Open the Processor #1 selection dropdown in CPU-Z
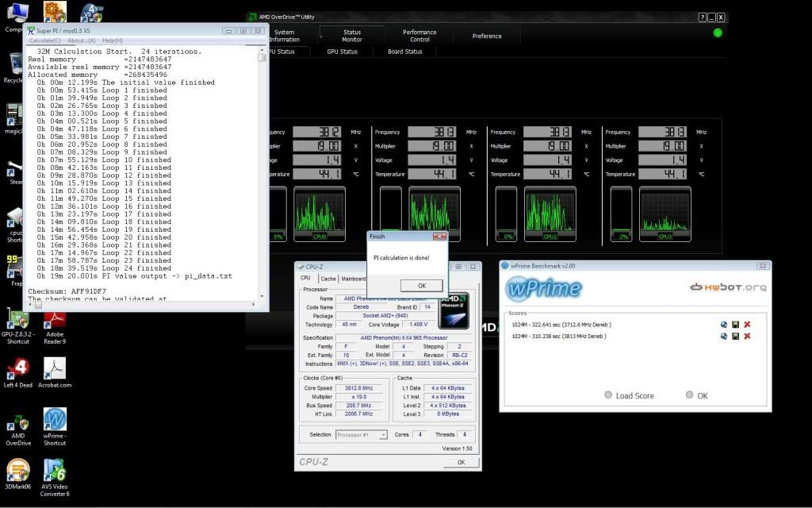This screenshot has width=812, height=508. [x=362, y=435]
